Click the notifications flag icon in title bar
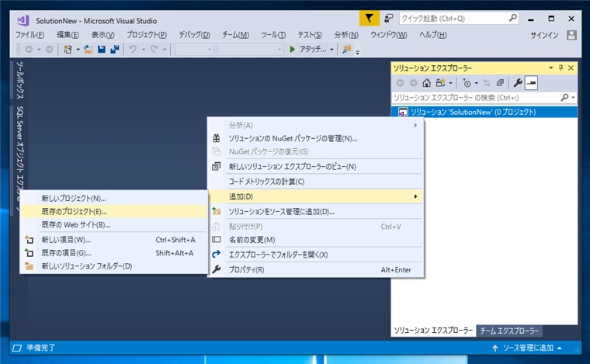Viewport: 590px width, 364px height. 369,18
